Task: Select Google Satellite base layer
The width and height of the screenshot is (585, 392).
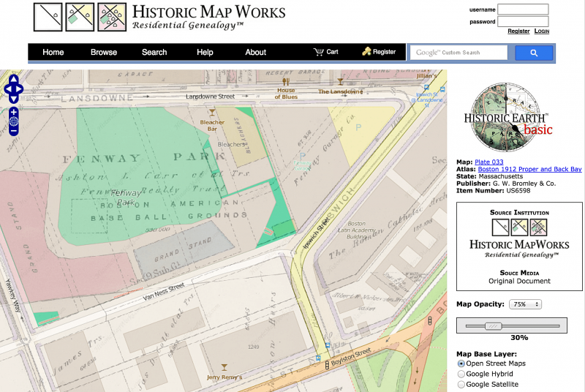Action: click(461, 385)
